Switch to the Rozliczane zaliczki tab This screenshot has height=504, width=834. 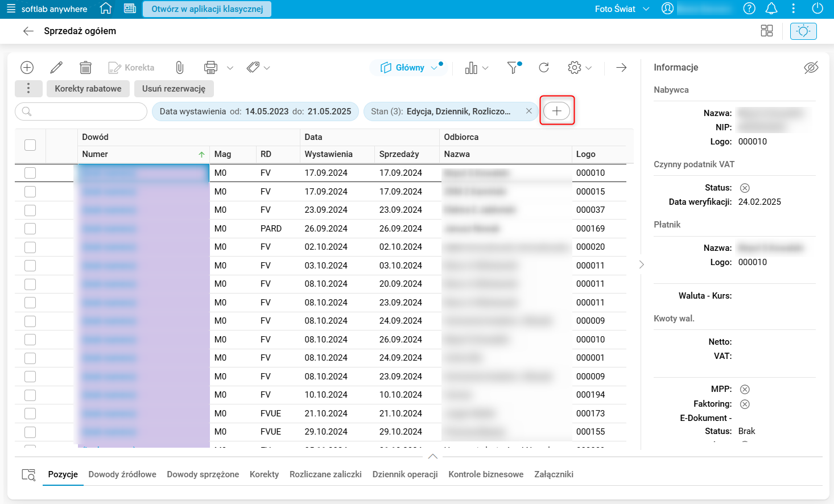click(325, 474)
